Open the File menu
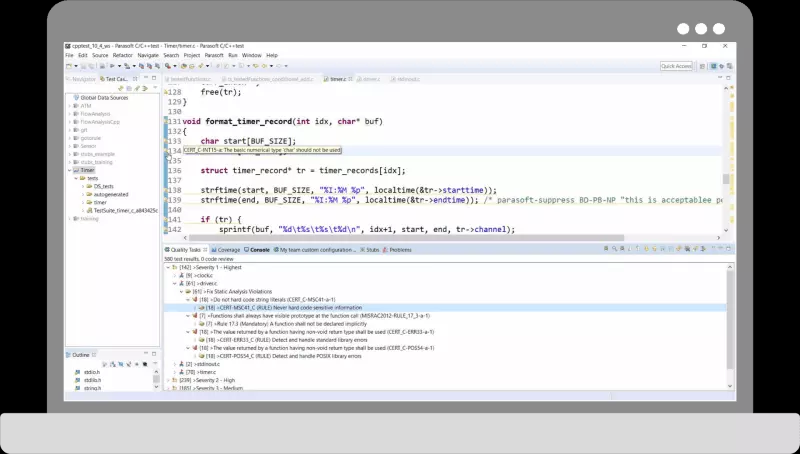800x454 pixels. [69, 55]
